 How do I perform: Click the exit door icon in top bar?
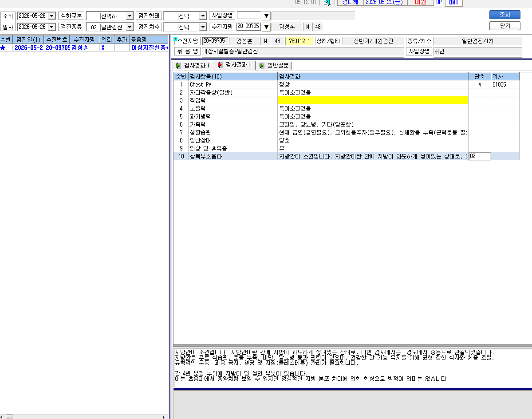[327, 2]
